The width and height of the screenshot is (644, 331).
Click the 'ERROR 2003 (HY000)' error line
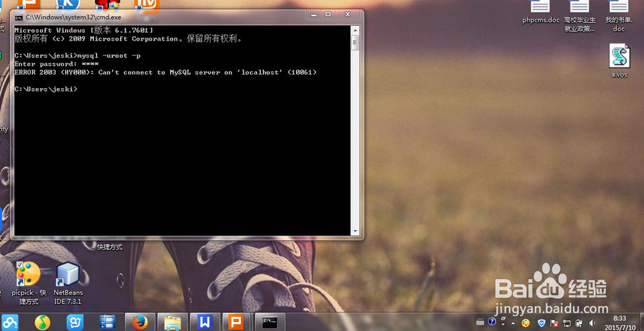click(x=165, y=72)
